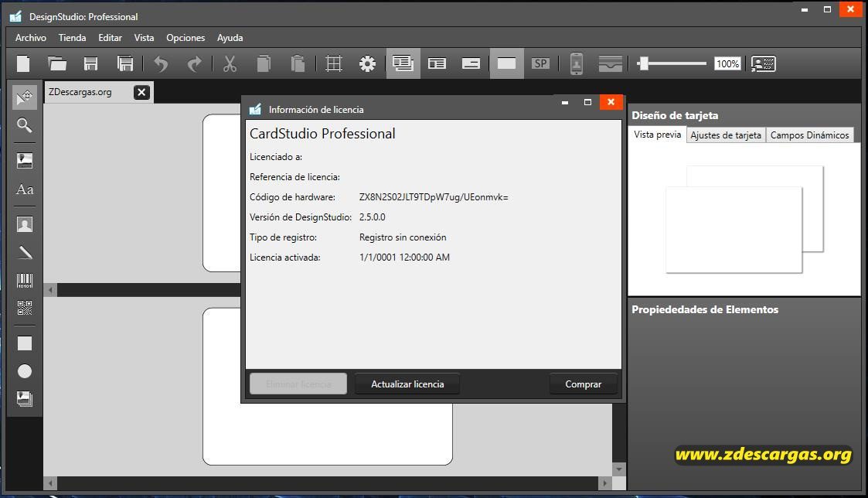
Task: Select the Aa text tool
Action: (25, 189)
